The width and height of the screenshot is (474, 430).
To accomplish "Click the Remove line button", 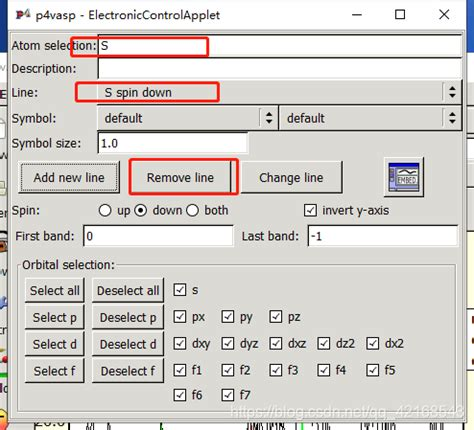I will click(x=180, y=178).
